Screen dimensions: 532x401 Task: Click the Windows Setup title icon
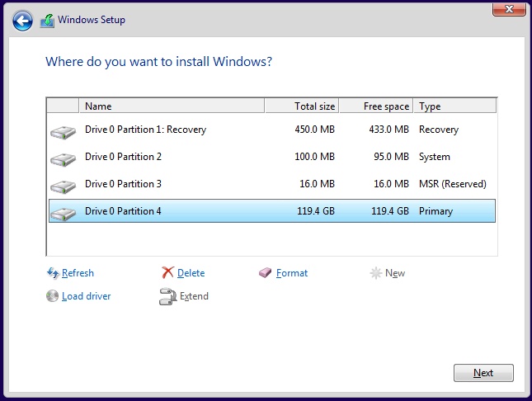coord(47,21)
